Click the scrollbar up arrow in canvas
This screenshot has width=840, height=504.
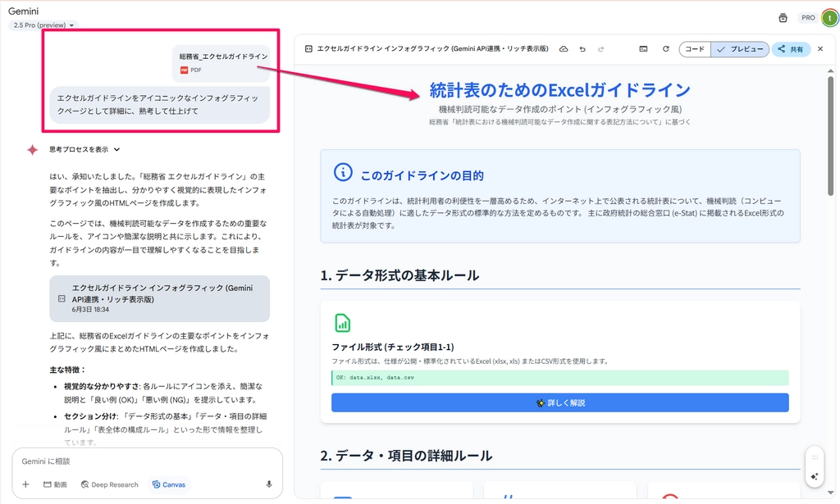coord(830,70)
